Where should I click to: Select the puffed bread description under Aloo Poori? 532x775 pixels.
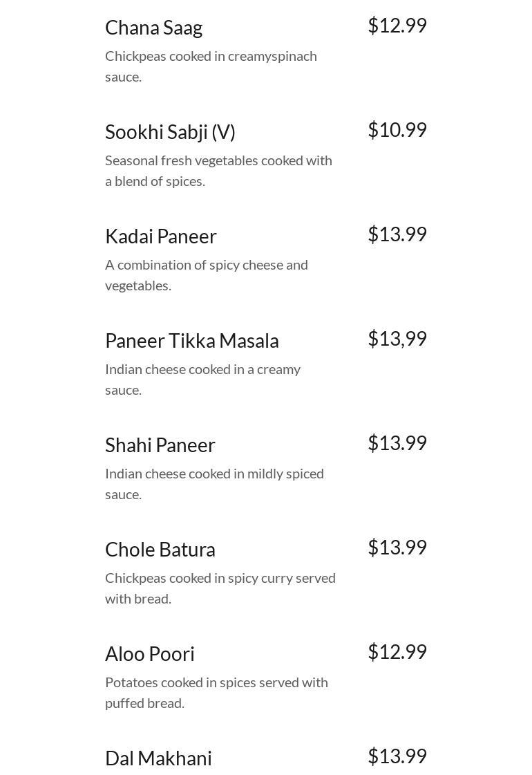[x=216, y=693]
